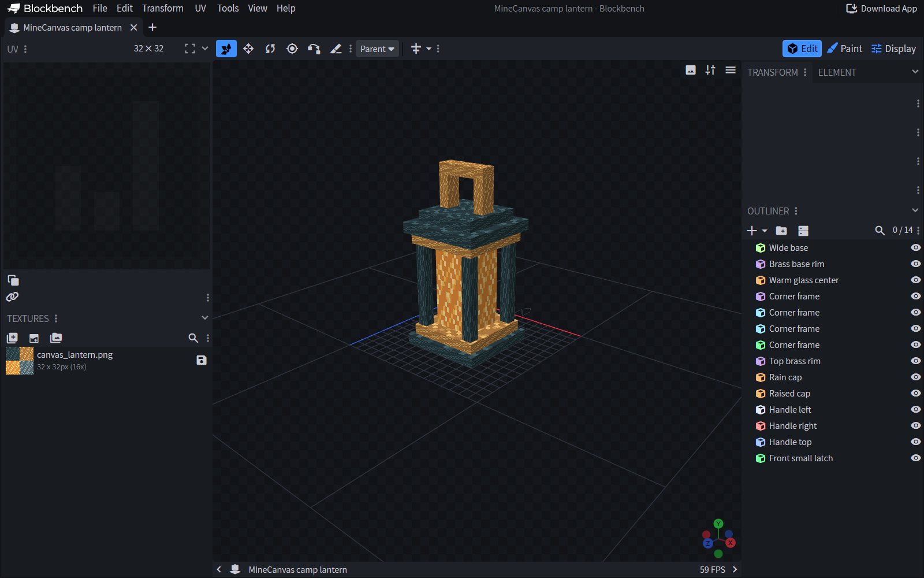Add a new cube in outliner
Screen dimensions: 924x578
pyautogui.click(x=752, y=231)
